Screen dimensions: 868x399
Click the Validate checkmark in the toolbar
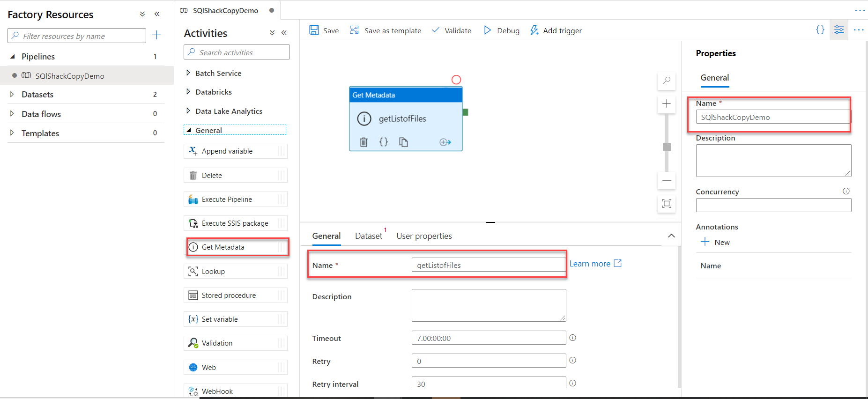pos(436,30)
